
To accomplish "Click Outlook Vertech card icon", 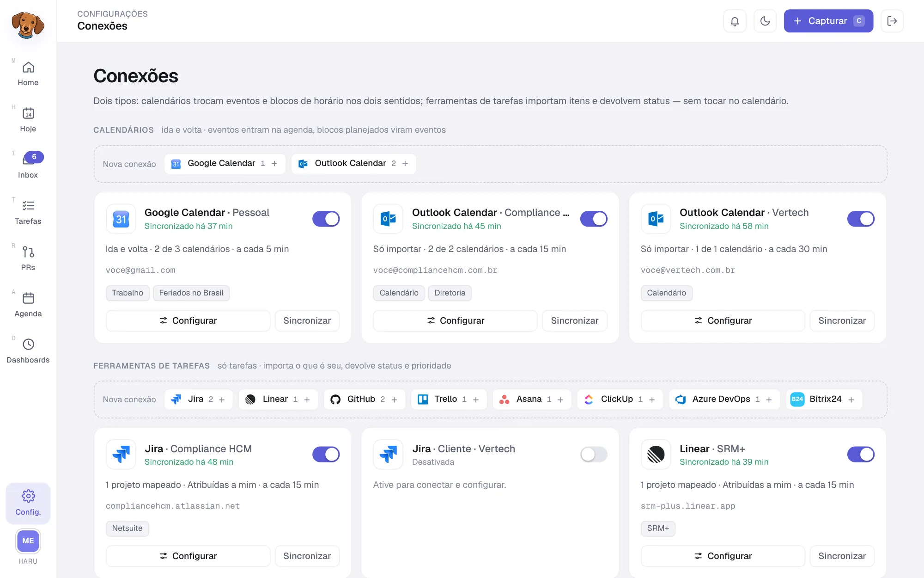I will [656, 219].
